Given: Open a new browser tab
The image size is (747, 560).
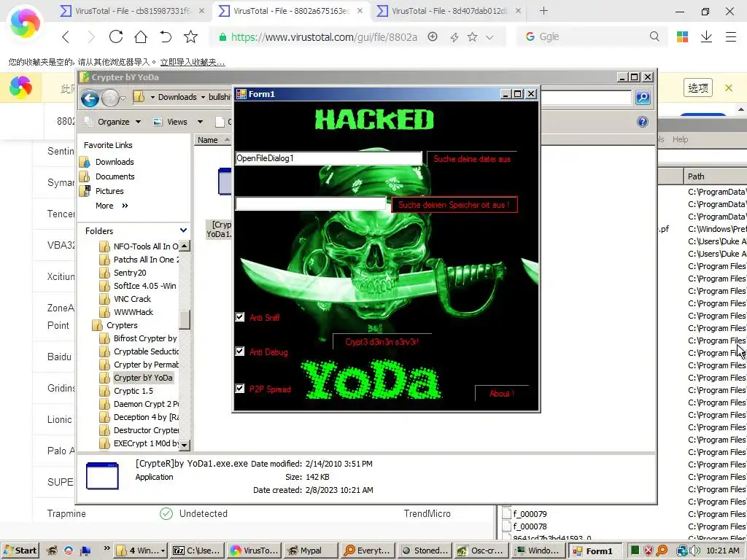Looking at the screenshot, I should pyautogui.click(x=543, y=10).
